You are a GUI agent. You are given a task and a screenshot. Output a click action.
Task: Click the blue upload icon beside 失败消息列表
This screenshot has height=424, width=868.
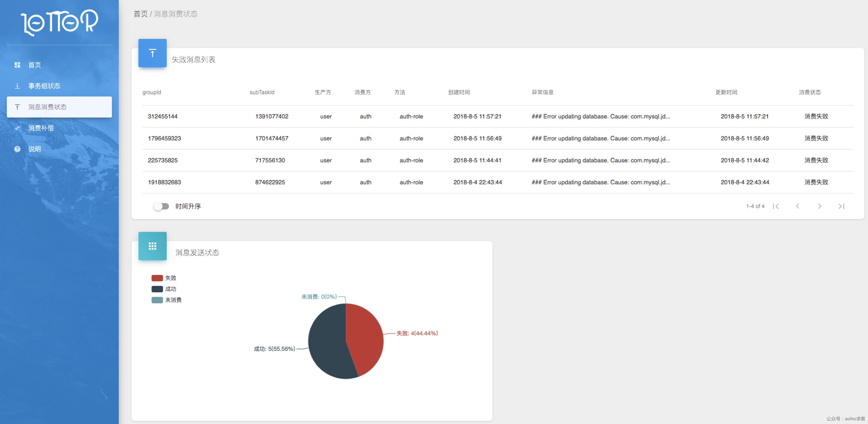[x=152, y=53]
